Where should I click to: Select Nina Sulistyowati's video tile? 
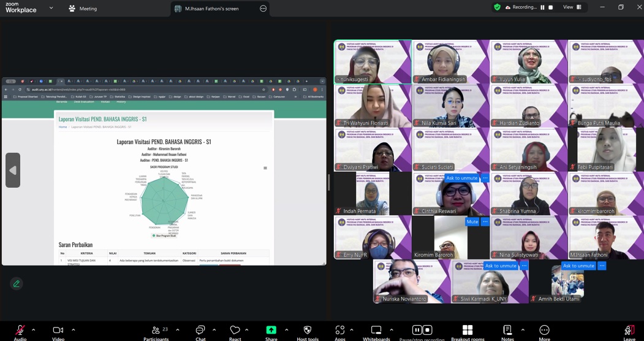pyautogui.click(x=529, y=237)
